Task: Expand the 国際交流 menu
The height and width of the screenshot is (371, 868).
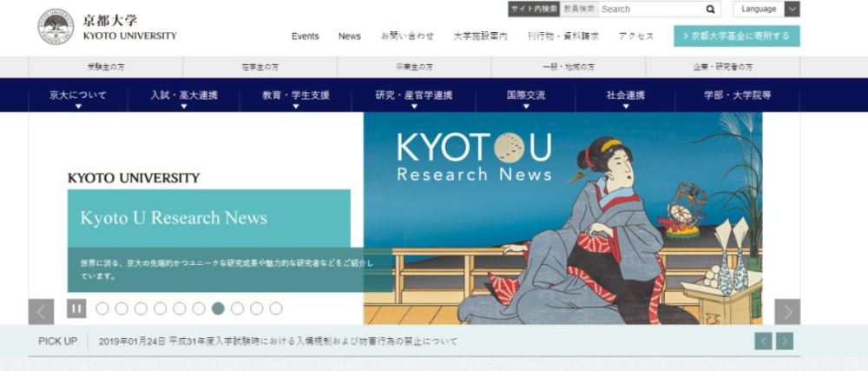Action: [x=526, y=96]
